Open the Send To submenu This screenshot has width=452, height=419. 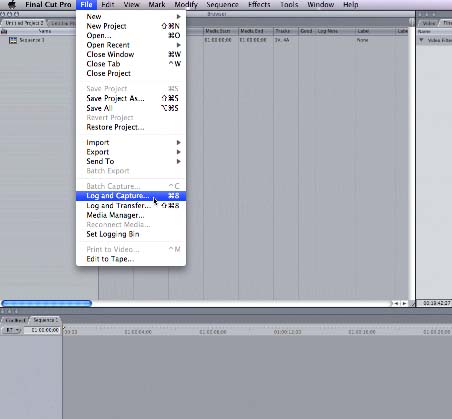(x=179, y=161)
